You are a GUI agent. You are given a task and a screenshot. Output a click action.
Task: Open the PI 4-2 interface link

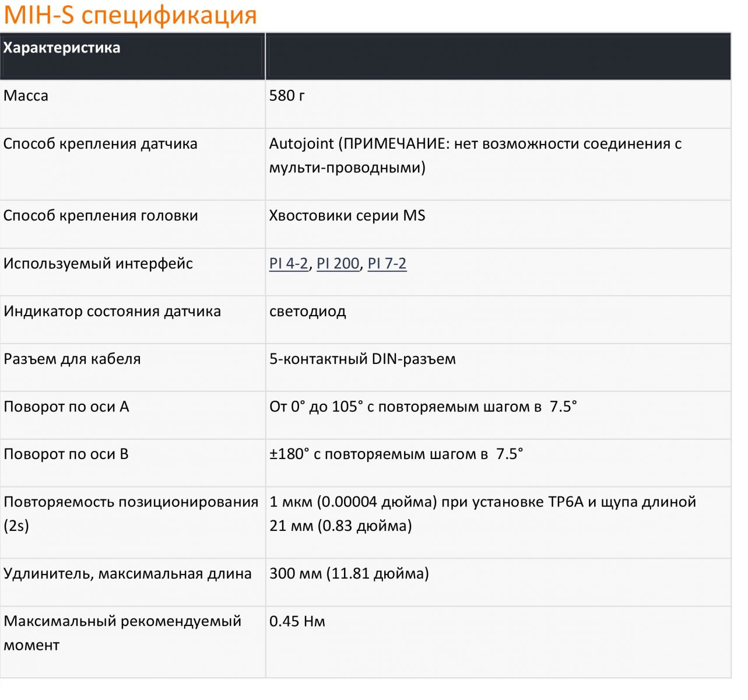(x=288, y=264)
